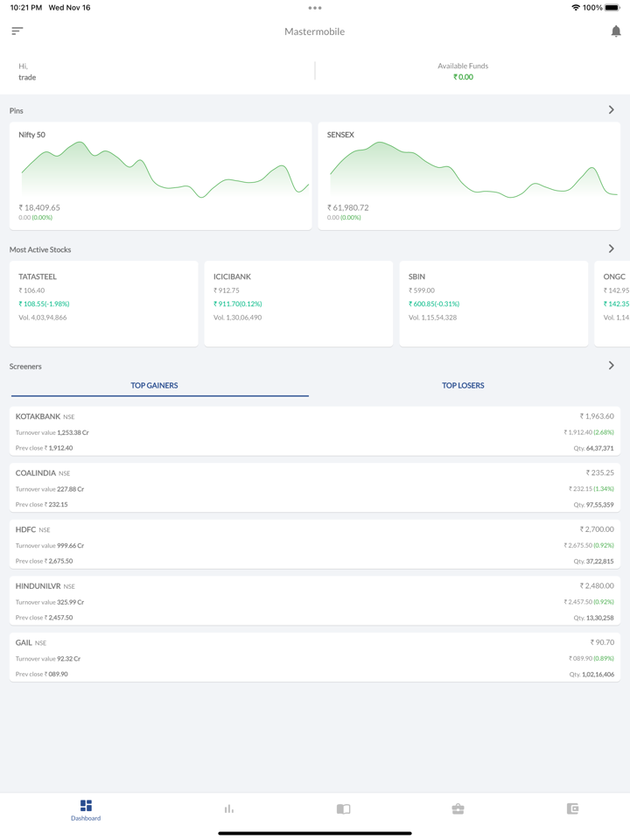This screenshot has width=630, height=840.
Task: Open the order book icon
Action: point(343,809)
